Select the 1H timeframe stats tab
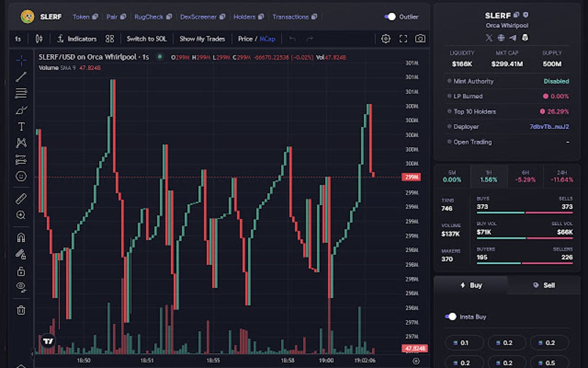This screenshot has height=368, width=588. click(488, 176)
